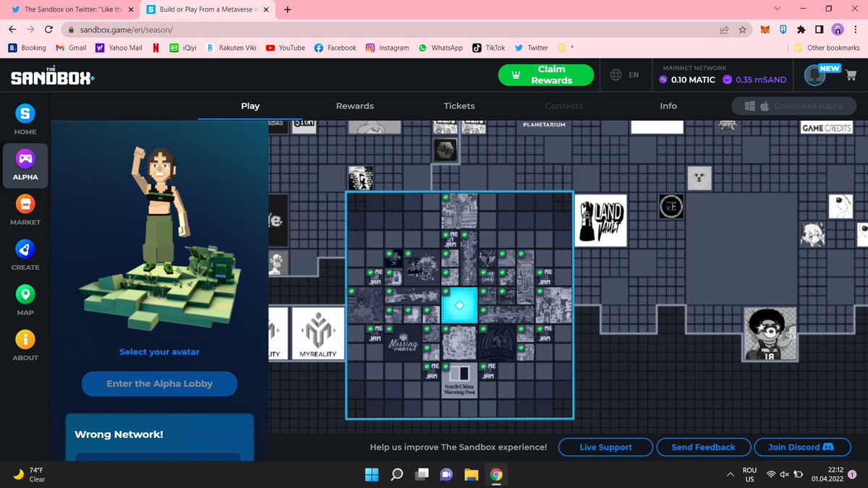
Task: Open the Other bookmarks folder
Action: [x=827, y=48]
